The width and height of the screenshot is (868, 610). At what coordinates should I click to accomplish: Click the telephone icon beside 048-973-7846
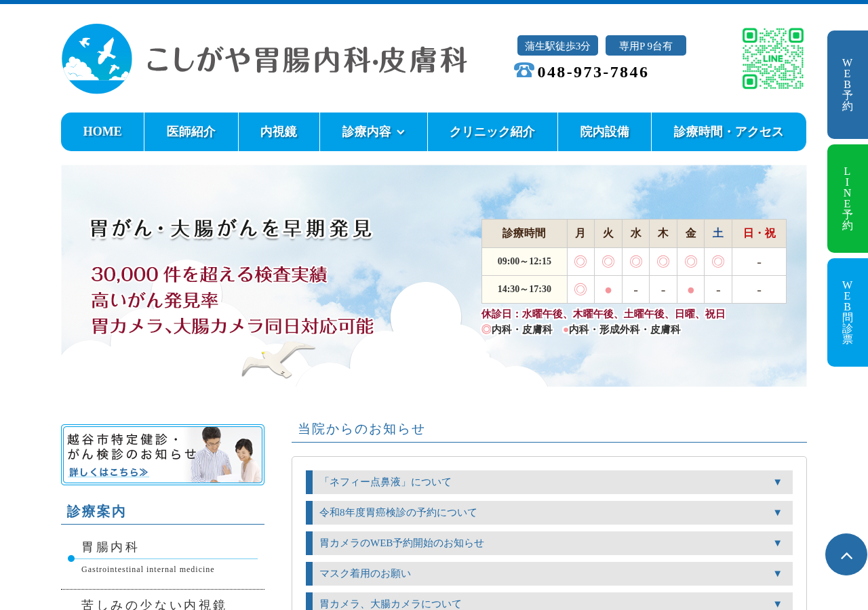(x=524, y=70)
